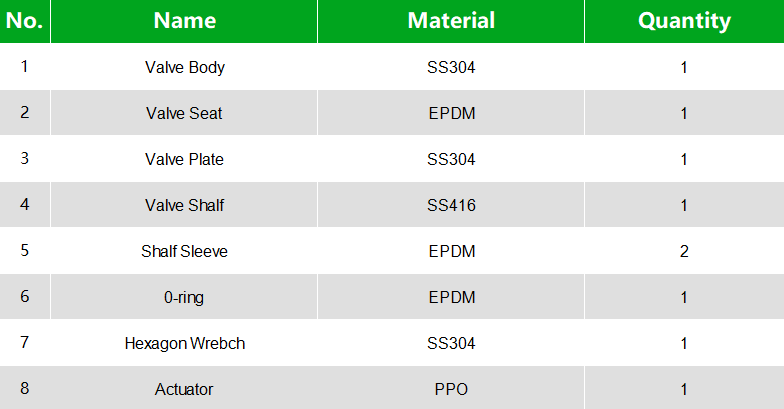784x409 pixels.
Task: Click the quantity "2" cell for Shalf Sleeve
Action: tap(684, 252)
